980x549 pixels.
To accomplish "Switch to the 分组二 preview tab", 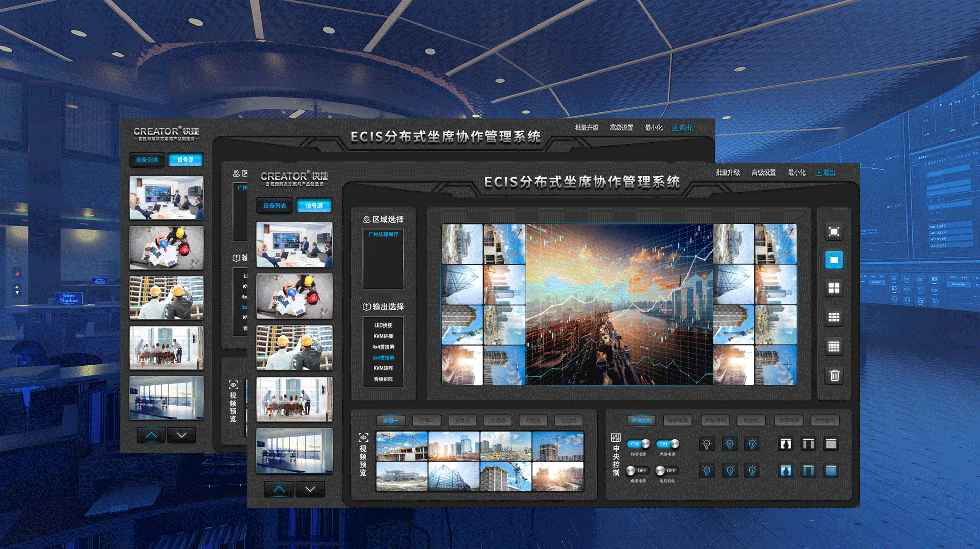I will 426,420.
